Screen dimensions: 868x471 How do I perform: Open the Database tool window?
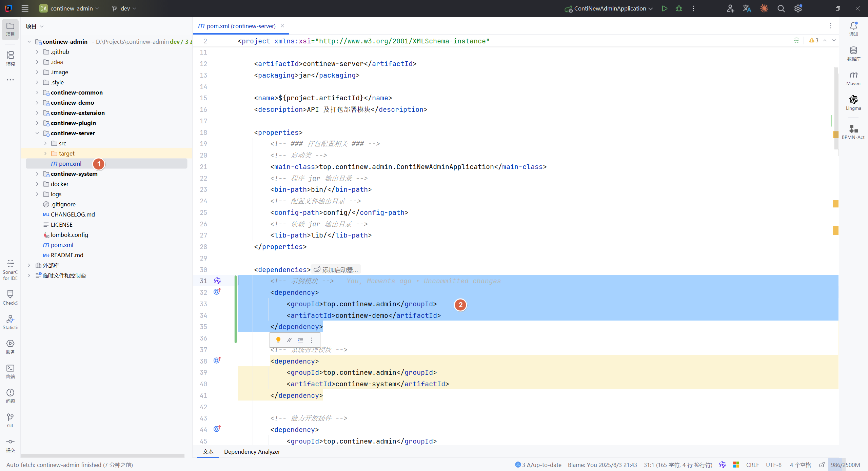(853, 54)
